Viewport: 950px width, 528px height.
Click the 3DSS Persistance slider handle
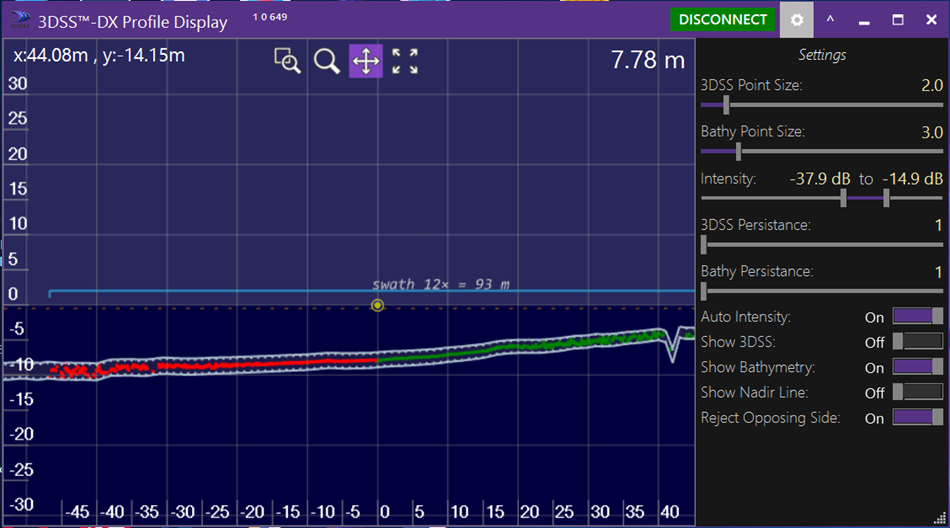704,244
